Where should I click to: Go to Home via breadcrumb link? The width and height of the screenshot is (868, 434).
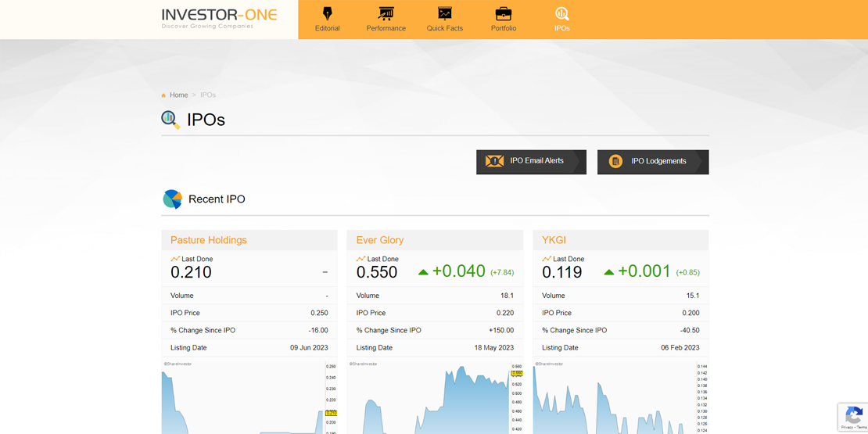point(179,95)
